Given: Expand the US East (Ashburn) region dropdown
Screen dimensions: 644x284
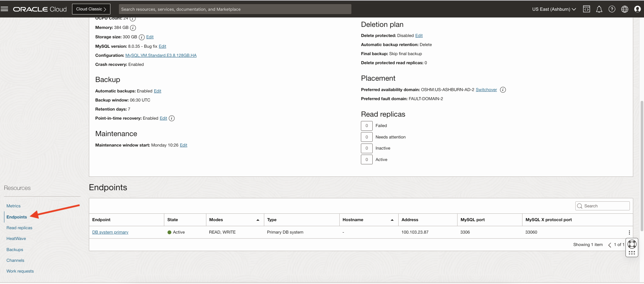Looking at the screenshot, I should point(554,9).
